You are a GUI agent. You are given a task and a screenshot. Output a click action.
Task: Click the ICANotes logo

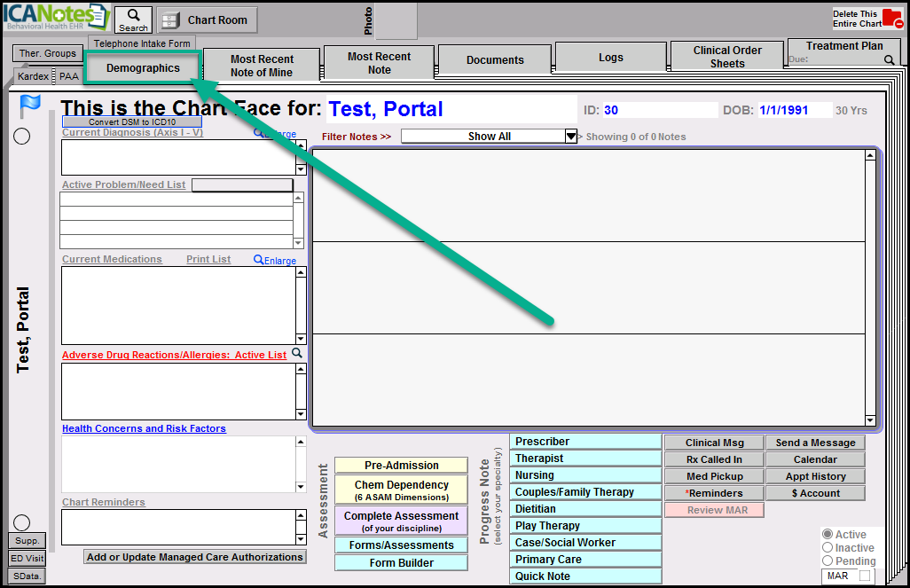tap(55, 17)
